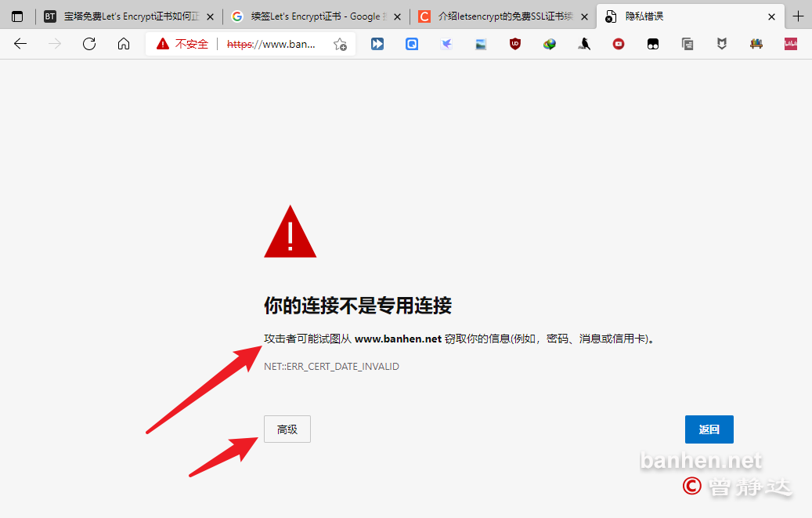Click the black crow extension icon
The width and height of the screenshot is (812, 518).
pos(584,44)
